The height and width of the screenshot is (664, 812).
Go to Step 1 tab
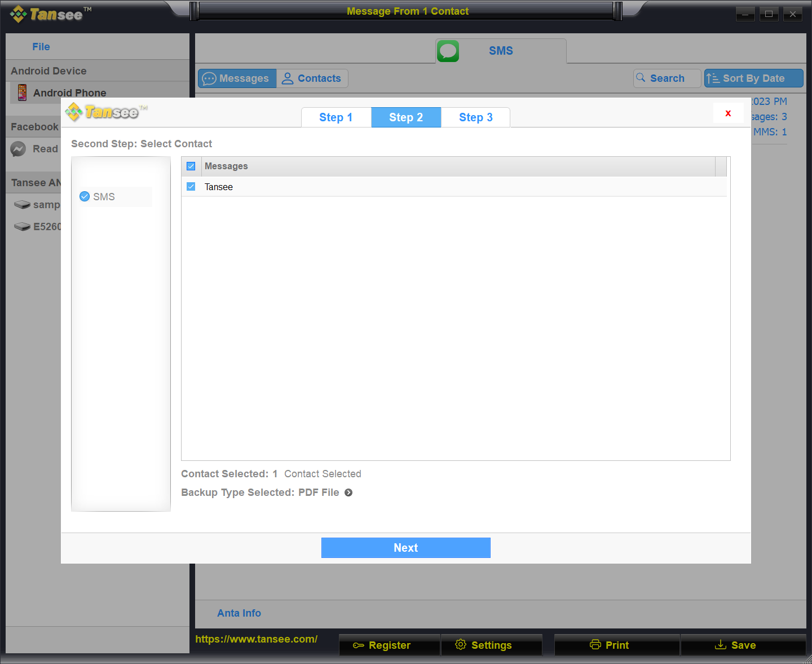click(x=336, y=117)
